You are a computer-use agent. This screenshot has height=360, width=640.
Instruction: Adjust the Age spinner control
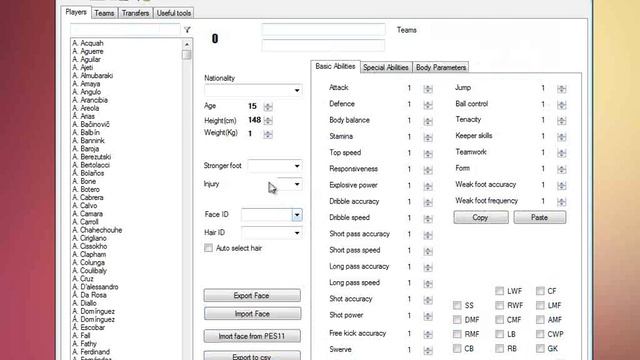click(268, 107)
